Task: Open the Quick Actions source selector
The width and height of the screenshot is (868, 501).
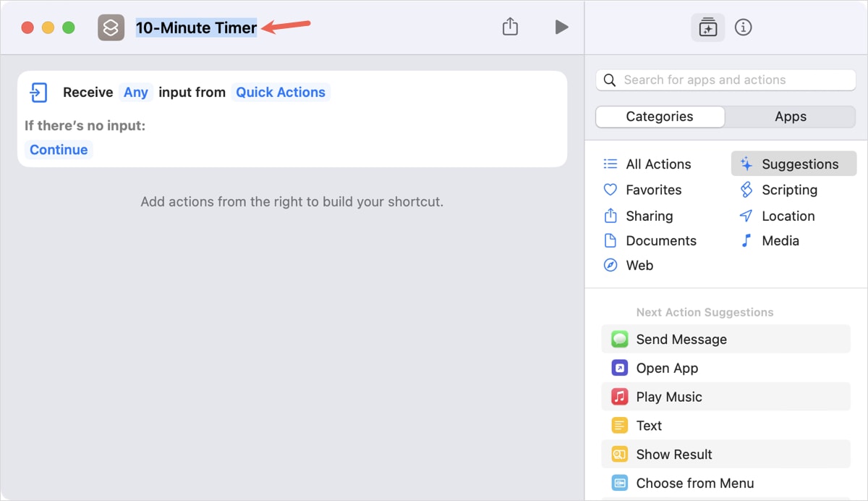Action: pyautogui.click(x=281, y=92)
